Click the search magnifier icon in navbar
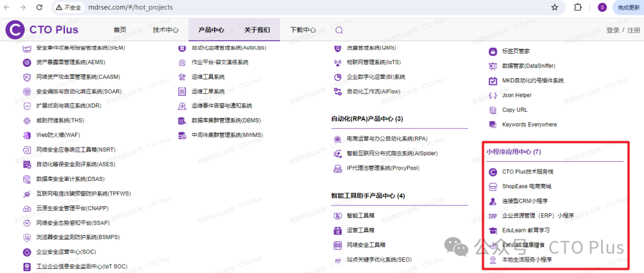644x273 pixels. 339,30
